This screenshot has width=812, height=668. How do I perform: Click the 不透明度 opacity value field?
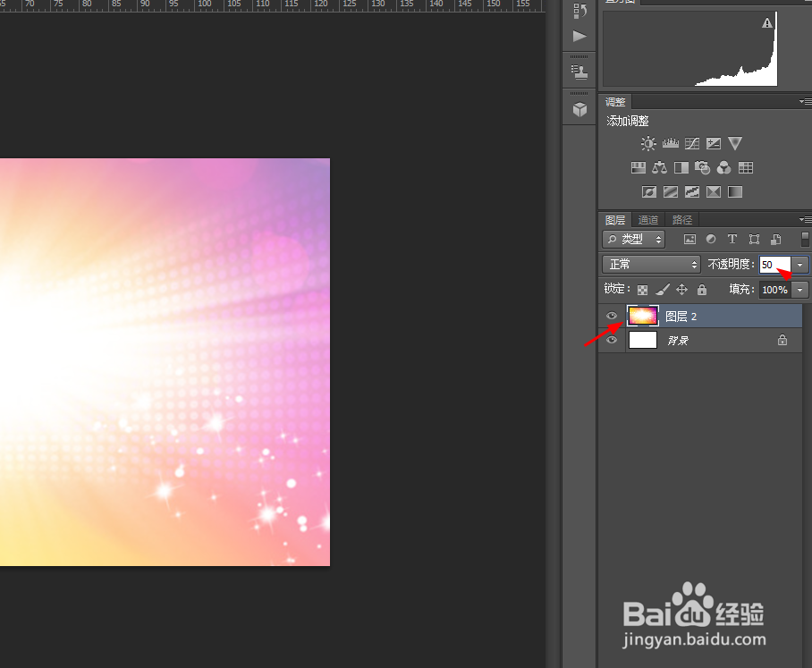coord(775,265)
